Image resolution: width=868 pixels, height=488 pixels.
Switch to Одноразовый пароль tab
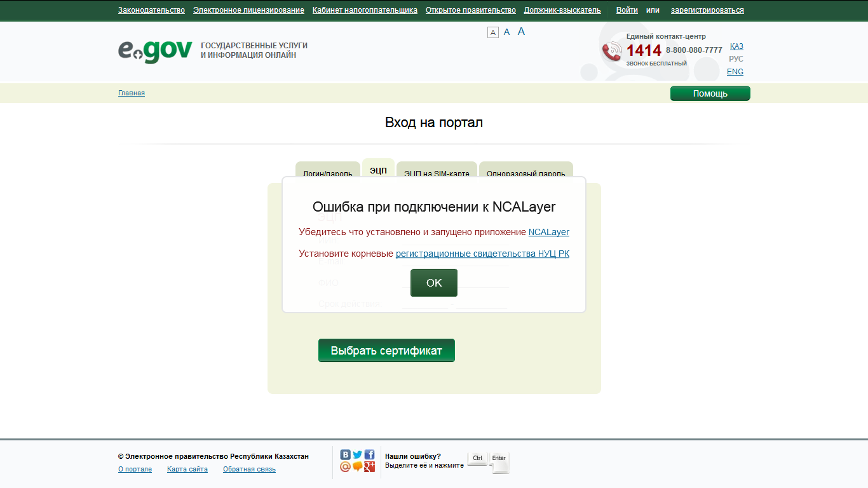coord(526,170)
